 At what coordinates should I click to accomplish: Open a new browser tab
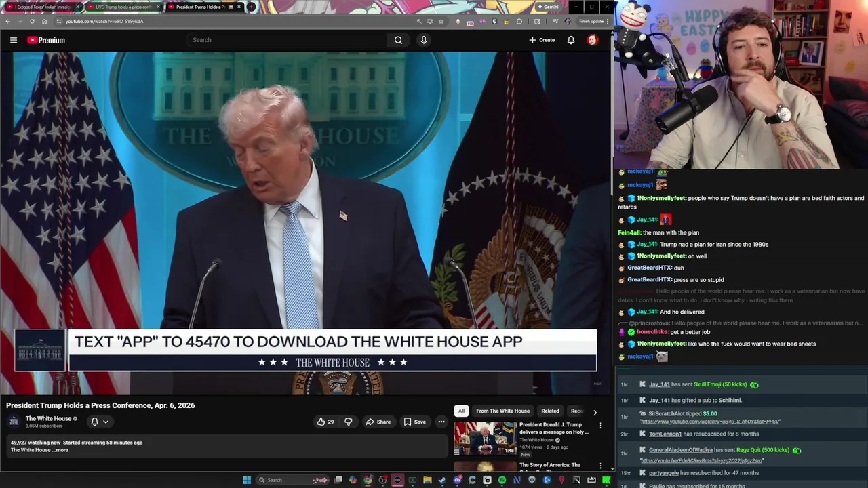click(x=252, y=7)
